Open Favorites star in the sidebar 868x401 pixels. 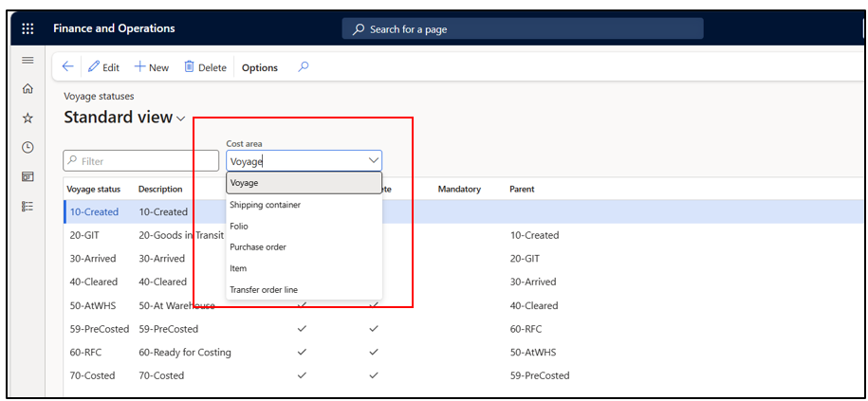[28, 118]
